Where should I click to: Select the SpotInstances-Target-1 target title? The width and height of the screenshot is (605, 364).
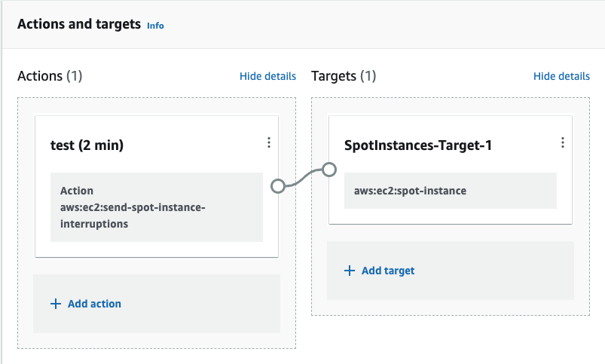418,145
